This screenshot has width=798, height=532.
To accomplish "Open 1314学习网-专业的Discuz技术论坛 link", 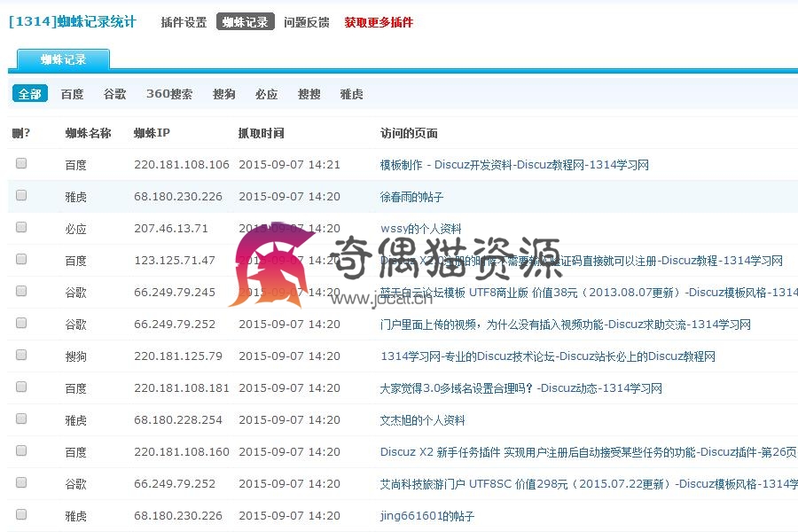I will 548,356.
